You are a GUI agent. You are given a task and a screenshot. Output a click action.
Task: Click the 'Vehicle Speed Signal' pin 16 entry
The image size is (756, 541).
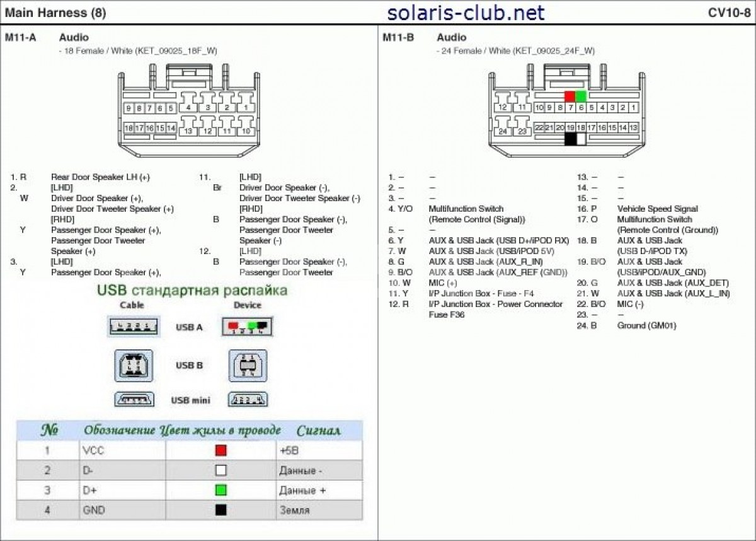(x=657, y=209)
